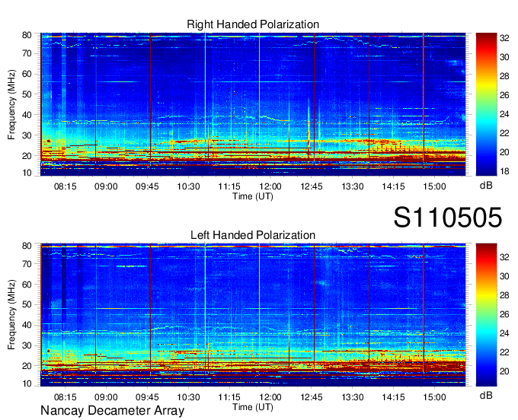Click '80' frequency tick on lower plot
The height and width of the screenshot is (420, 518).
tap(27, 246)
